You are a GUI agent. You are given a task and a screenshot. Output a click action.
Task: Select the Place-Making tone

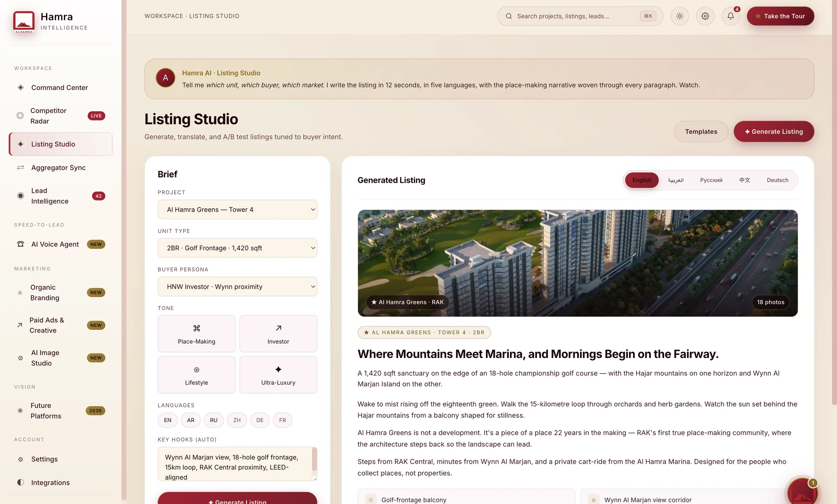pos(196,334)
